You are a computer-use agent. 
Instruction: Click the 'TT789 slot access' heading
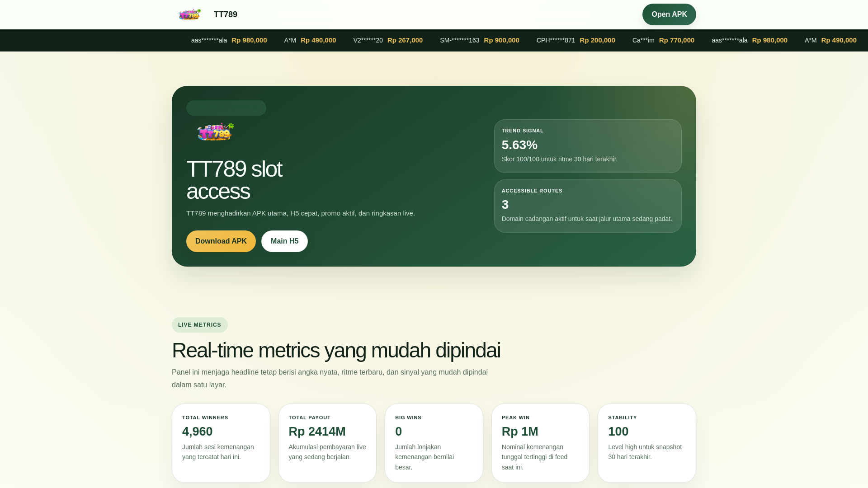[234, 180]
